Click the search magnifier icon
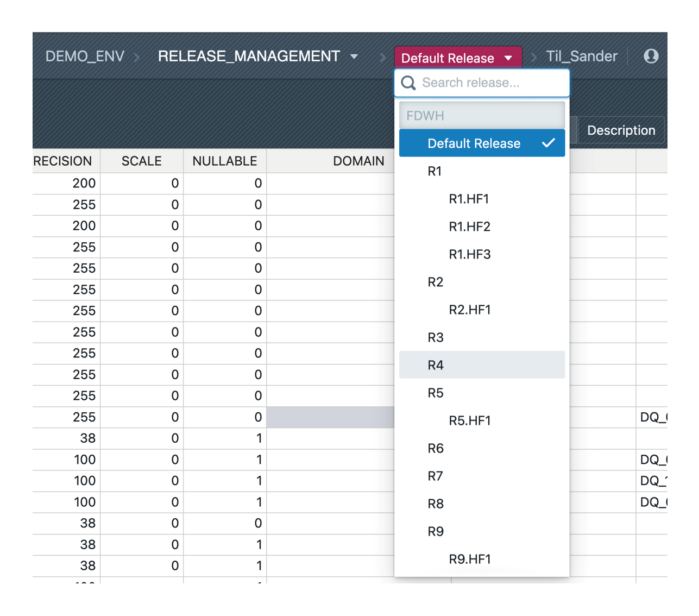The image size is (699, 616). pos(408,83)
